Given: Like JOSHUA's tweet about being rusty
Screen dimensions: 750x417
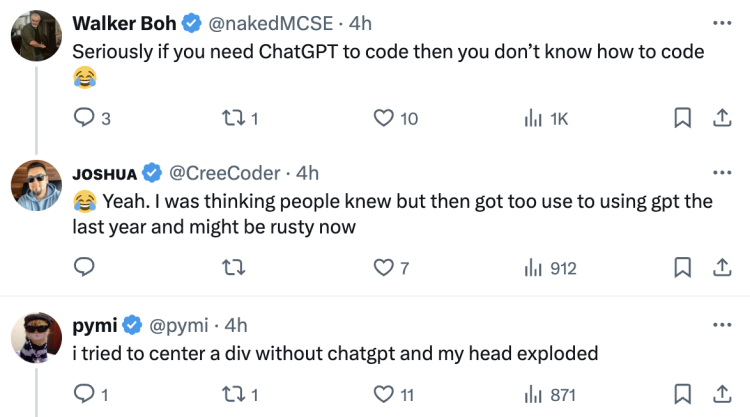Looking at the screenshot, I should click(383, 267).
